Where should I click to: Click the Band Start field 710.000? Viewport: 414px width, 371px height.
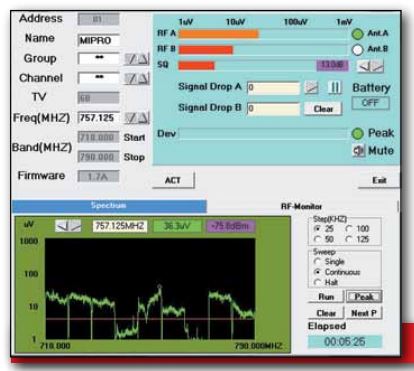coord(98,137)
